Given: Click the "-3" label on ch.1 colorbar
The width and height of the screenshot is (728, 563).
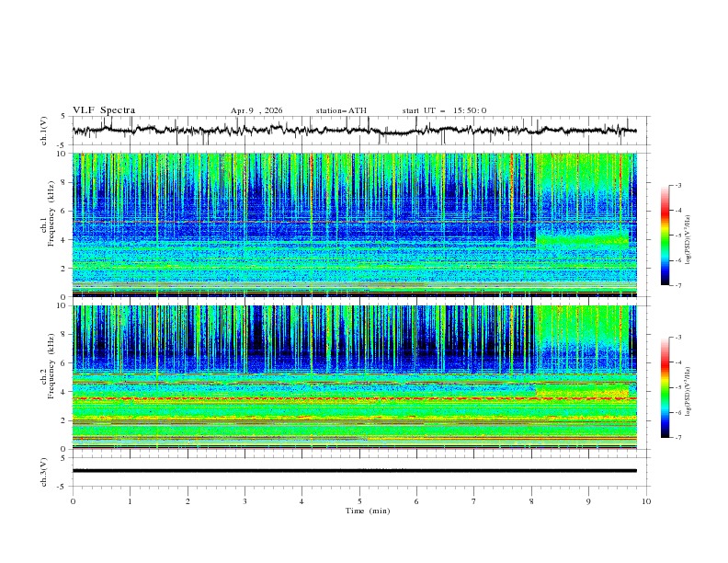Looking at the screenshot, I should [x=678, y=185].
